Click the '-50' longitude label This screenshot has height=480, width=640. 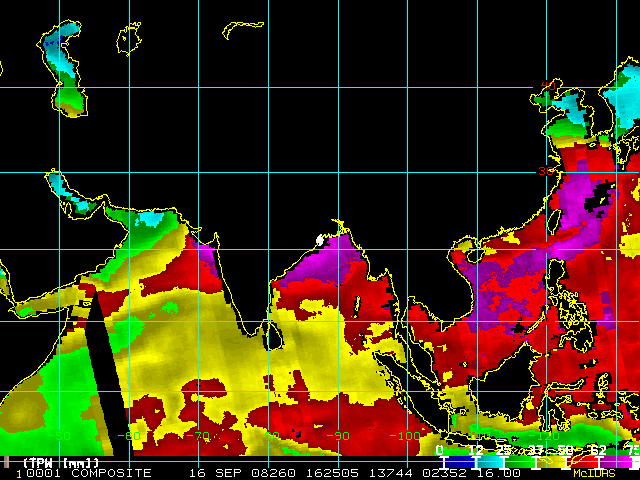(x=60, y=436)
